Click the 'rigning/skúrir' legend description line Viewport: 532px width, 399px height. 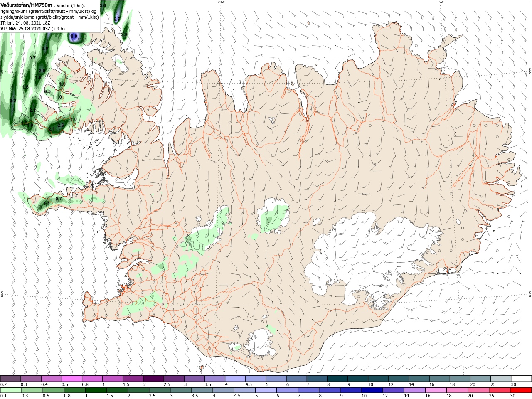[x=49, y=11]
